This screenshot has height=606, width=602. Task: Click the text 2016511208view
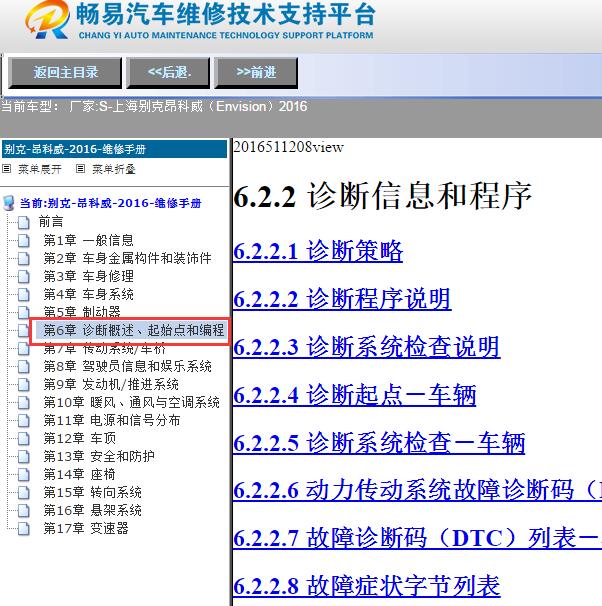(x=288, y=147)
